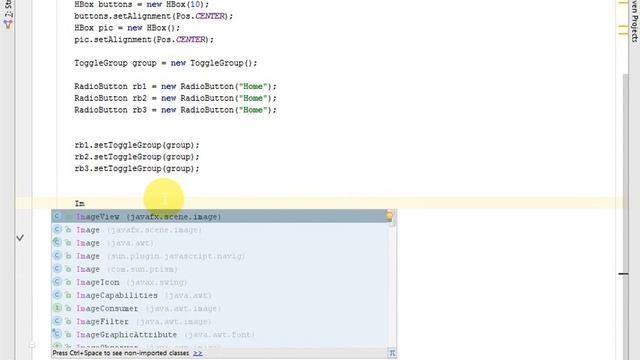Click the interface icon beside ImageConsumer
Image resolution: width=640 pixels, height=360 pixels.
point(57,308)
